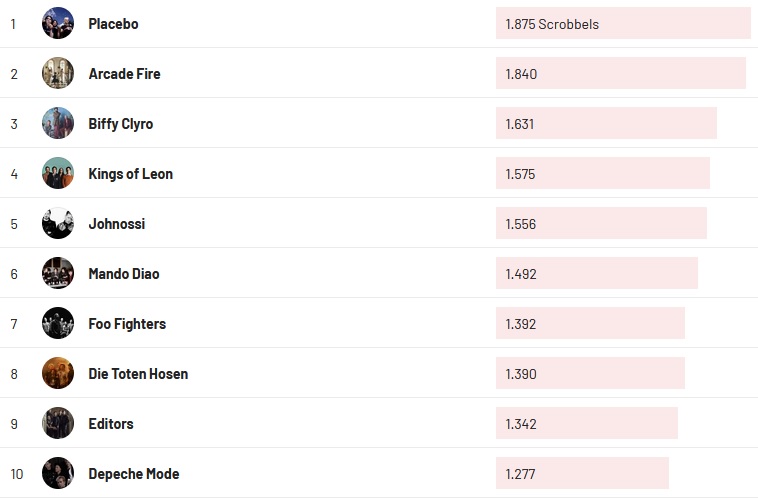Image resolution: width=758 pixels, height=499 pixels.
Task: Click Placebo's 1.875 Scrobbels bar
Action: 622,23
